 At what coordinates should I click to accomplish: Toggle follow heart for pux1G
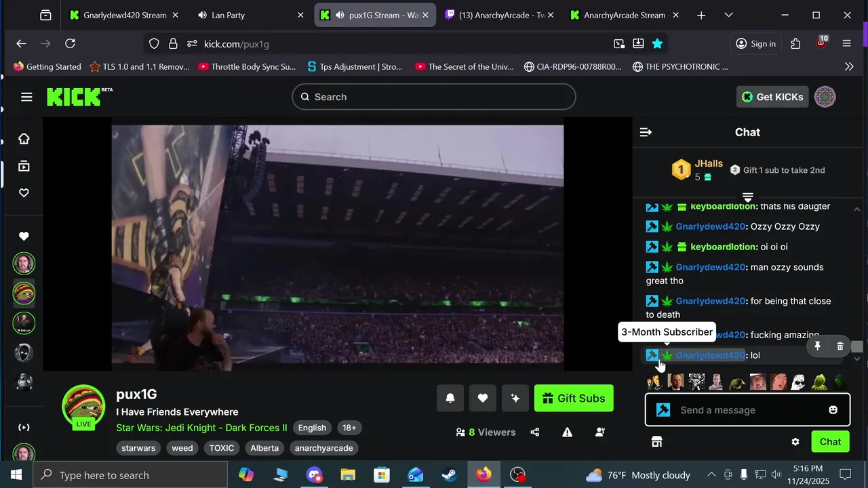[x=483, y=399]
